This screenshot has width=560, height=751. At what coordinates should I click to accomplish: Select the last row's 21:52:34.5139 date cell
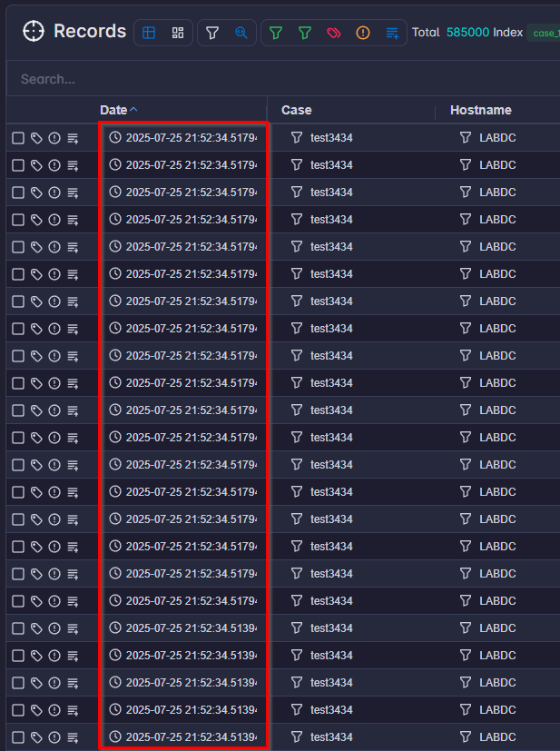click(192, 737)
